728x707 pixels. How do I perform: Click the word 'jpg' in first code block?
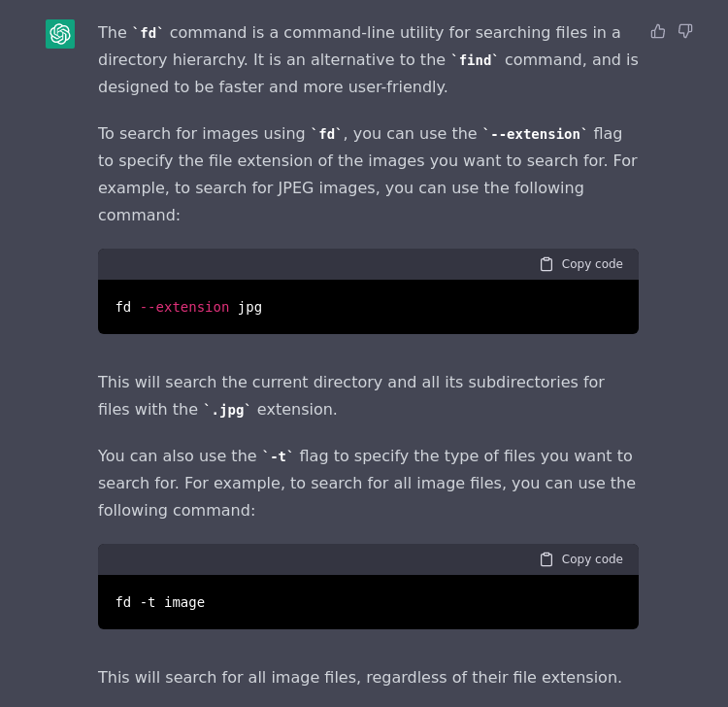[249, 307]
